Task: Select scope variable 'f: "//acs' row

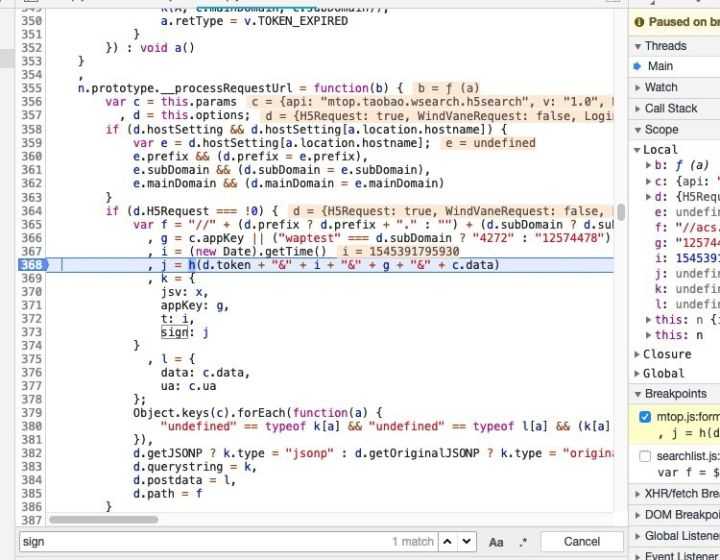Action: tap(687, 227)
